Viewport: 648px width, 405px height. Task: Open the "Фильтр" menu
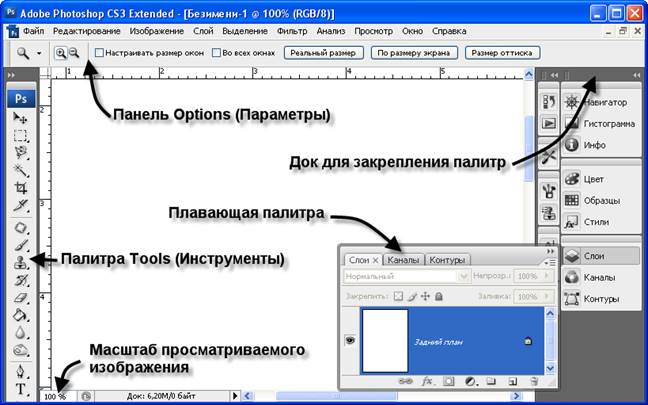(x=292, y=31)
